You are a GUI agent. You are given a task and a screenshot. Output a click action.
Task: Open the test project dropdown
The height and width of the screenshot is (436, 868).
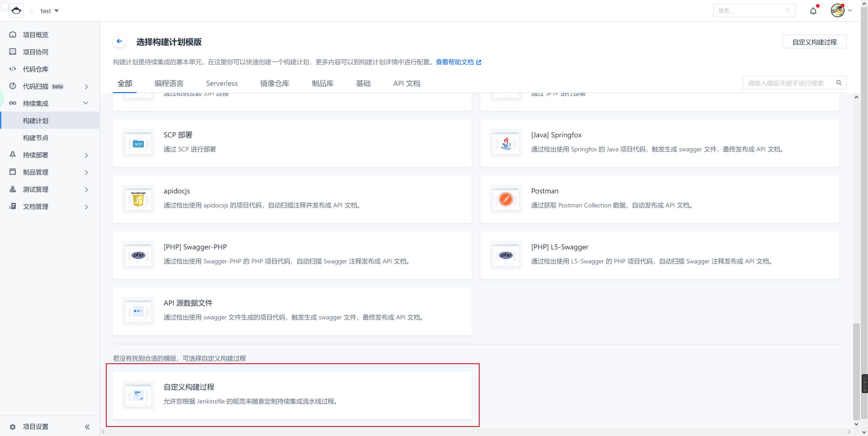pyautogui.click(x=50, y=11)
